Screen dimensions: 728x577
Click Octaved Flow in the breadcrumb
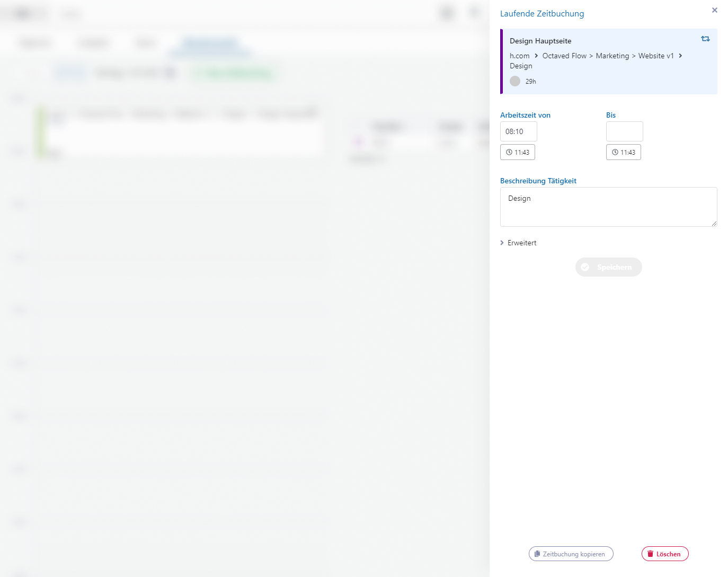pos(564,56)
